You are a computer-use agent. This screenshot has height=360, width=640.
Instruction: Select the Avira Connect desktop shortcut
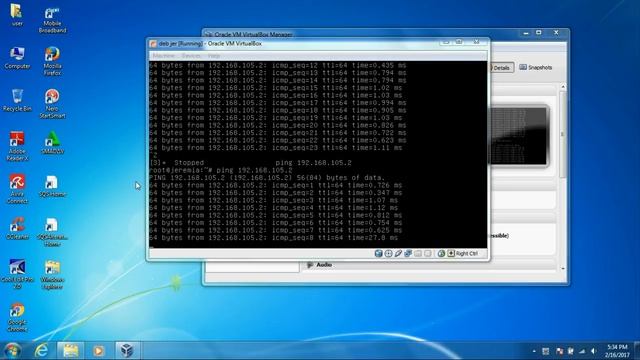(17, 189)
